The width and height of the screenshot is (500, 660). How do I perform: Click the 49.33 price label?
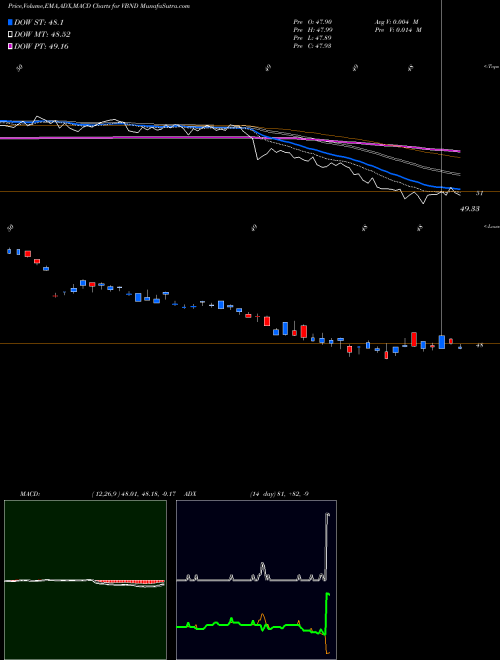(470, 209)
